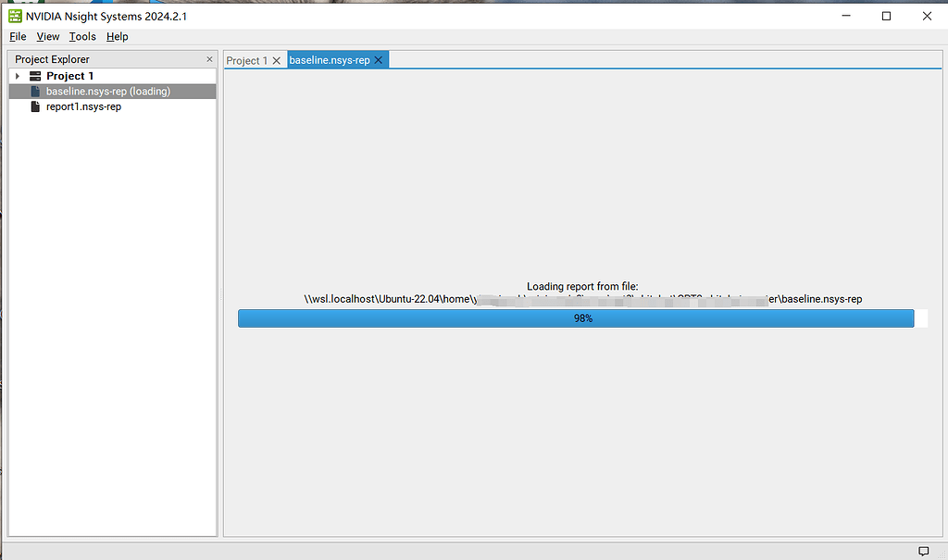Switch to the Project 1 tab
This screenshot has height=560, width=948.
(x=248, y=59)
